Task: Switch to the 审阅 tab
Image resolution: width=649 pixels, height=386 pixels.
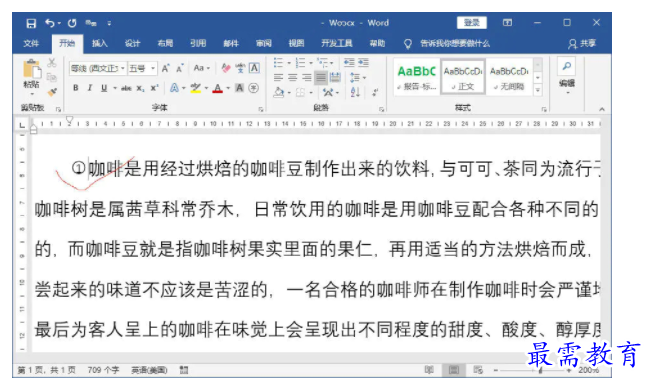Action: pos(264,43)
